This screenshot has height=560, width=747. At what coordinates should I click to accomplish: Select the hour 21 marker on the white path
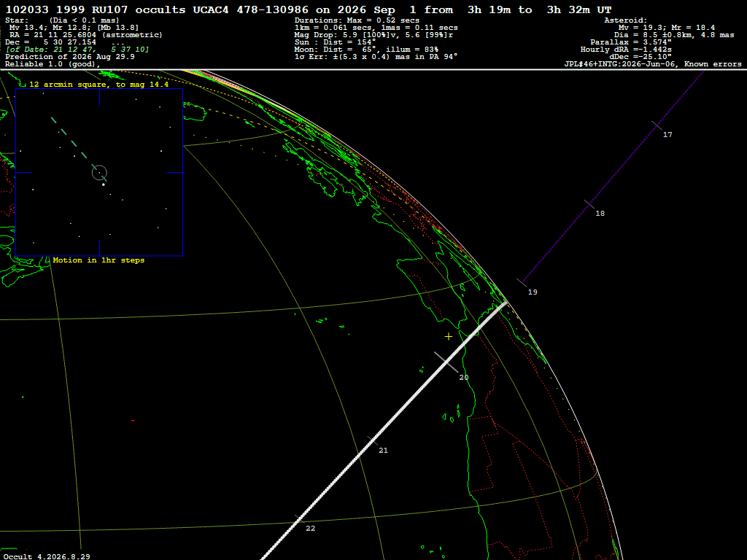point(373,441)
